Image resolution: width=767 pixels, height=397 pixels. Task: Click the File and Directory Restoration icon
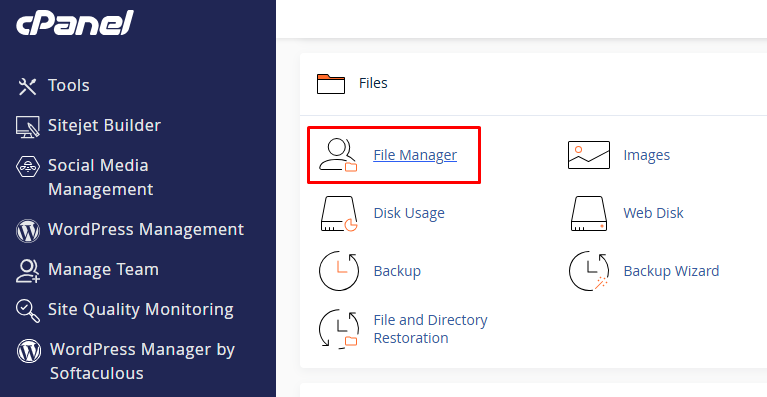338,329
